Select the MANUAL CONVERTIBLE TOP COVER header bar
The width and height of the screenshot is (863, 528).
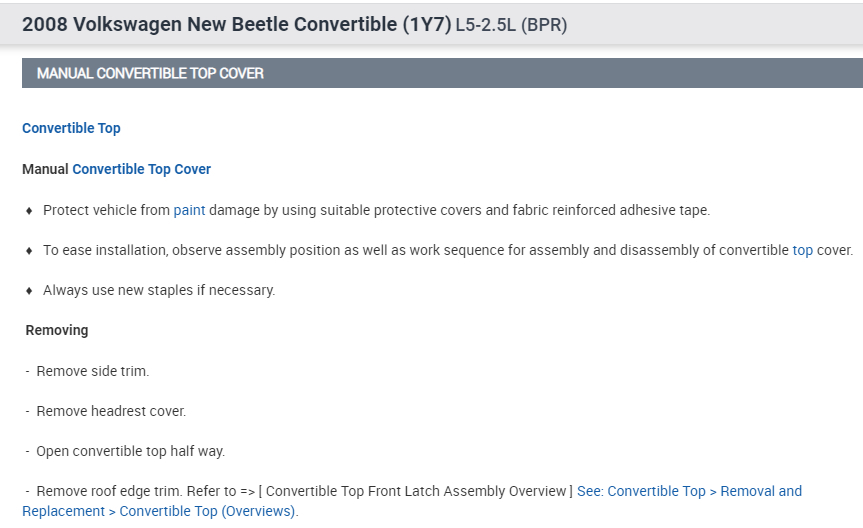point(441,73)
